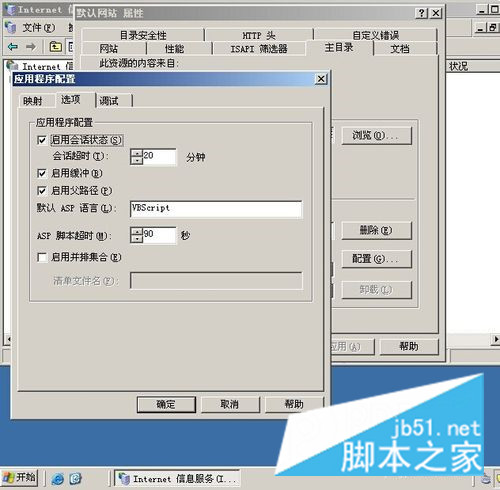This screenshot has height=490, width=500.
Task: Select Internet 信息服务 taskbar item
Action: click(177, 479)
